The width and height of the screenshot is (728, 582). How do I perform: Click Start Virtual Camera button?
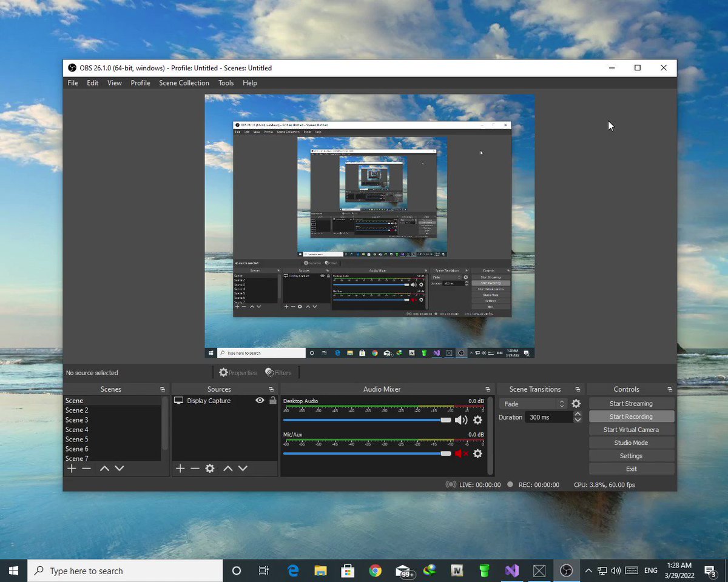click(x=631, y=430)
